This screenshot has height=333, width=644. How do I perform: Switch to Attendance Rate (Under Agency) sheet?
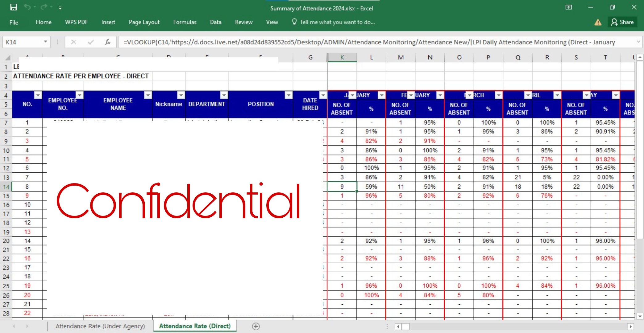click(100, 326)
